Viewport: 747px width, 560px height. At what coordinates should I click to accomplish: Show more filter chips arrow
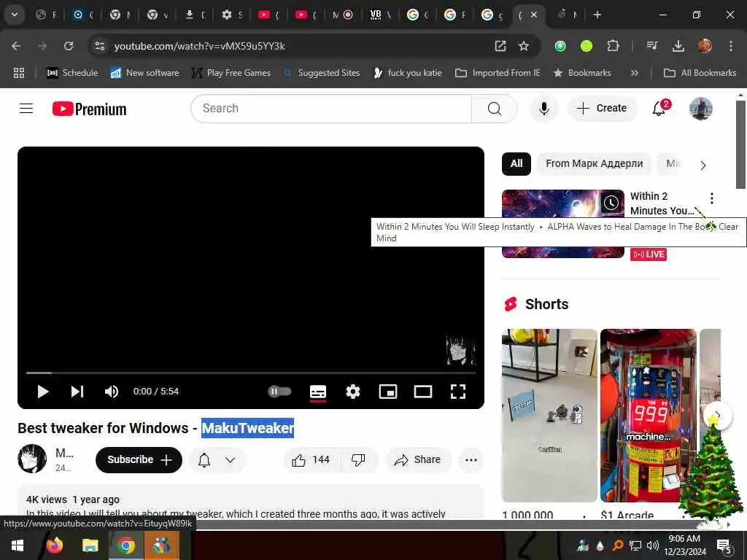pyautogui.click(x=703, y=166)
